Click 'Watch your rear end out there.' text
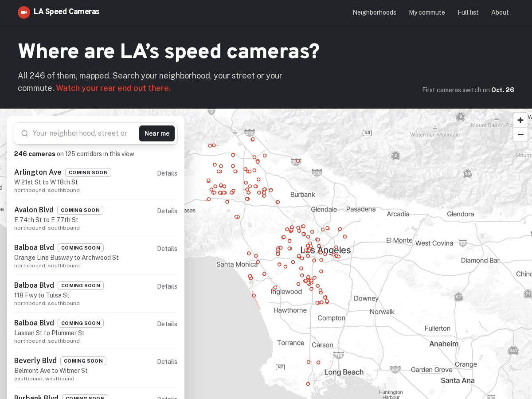 pyautogui.click(x=113, y=88)
